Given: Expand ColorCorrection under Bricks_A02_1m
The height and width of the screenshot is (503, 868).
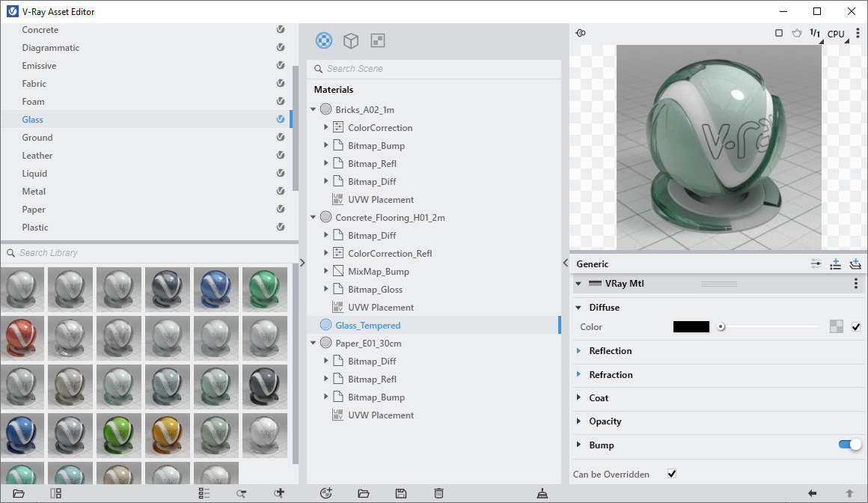Looking at the screenshot, I should click(326, 127).
